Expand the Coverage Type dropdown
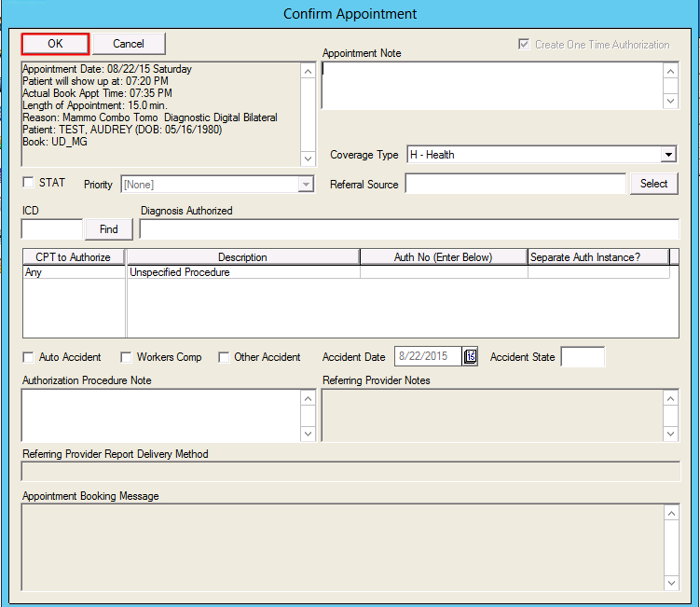Image resolution: width=700 pixels, height=607 pixels. tap(668, 155)
